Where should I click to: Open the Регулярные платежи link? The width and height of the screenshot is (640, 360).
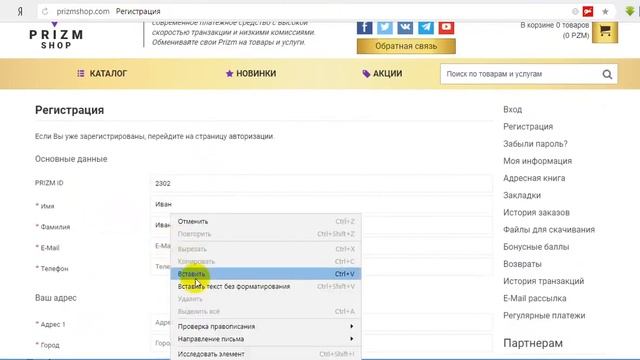[x=544, y=315]
